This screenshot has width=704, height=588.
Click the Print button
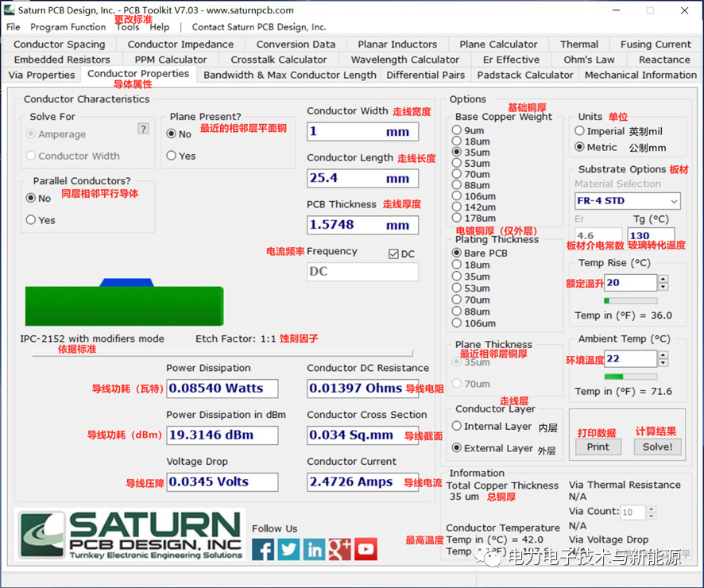click(x=598, y=447)
